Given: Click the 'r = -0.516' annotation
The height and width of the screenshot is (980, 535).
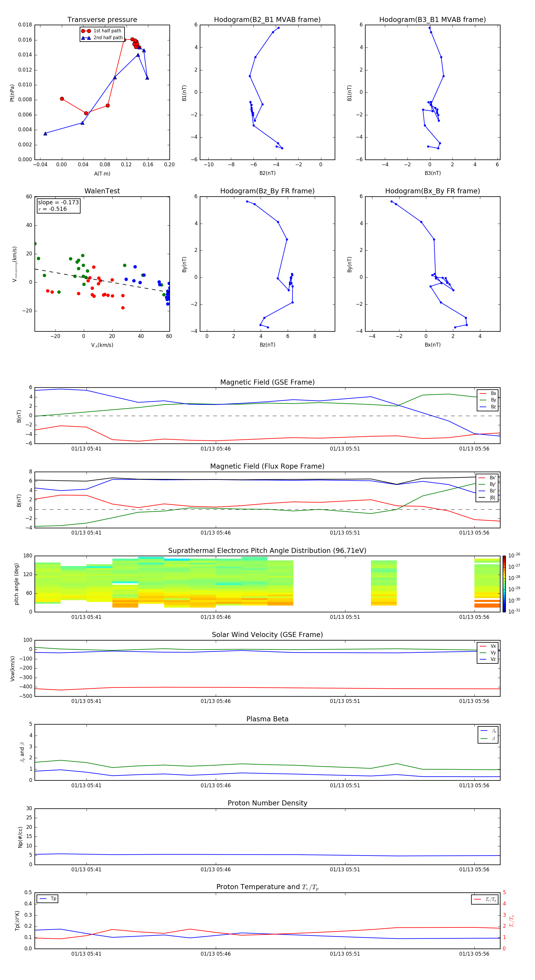Looking at the screenshot, I should click(x=53, y=209).
